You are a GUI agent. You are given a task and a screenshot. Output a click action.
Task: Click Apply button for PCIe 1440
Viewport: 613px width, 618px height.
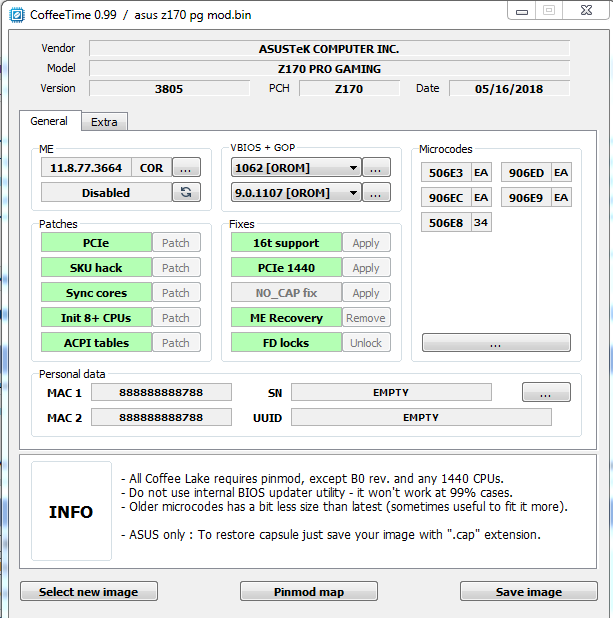[x=366, y=268]
